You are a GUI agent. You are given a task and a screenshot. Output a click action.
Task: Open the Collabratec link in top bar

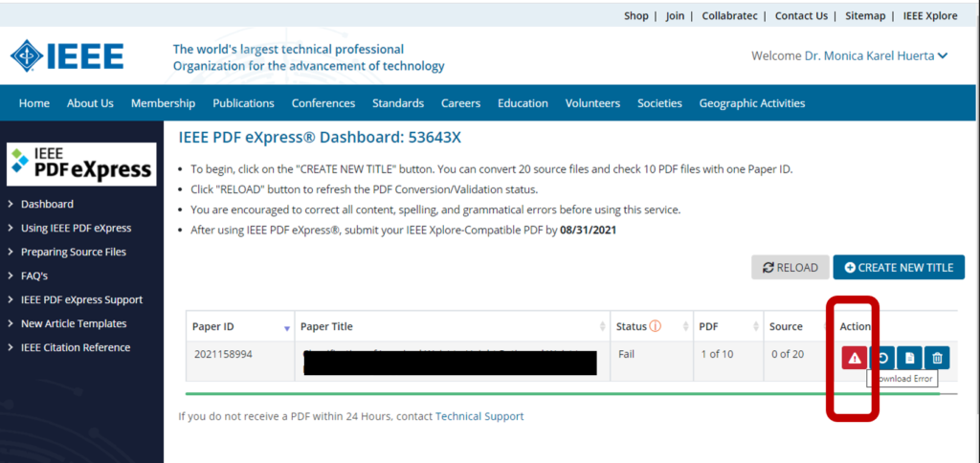pyautogui.click(x=730, y=16)
